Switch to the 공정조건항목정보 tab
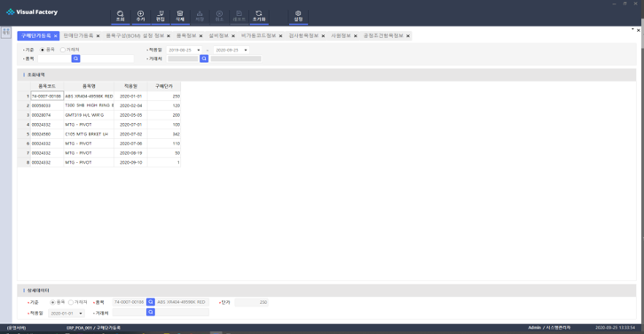644x334 pixels. pos(383,35)
